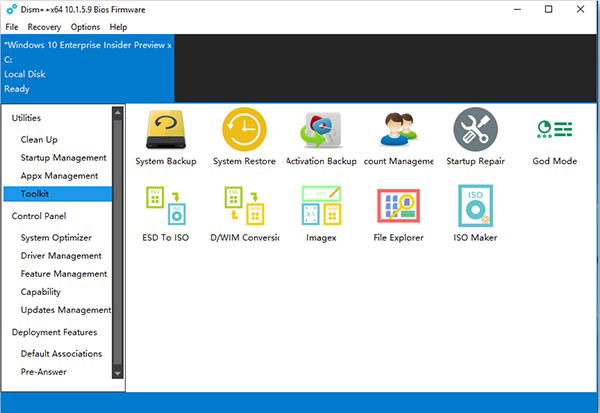Select the highlighted Toolkit entry
The height and width of the screenshot is (413, 600).
pos(58,194)
